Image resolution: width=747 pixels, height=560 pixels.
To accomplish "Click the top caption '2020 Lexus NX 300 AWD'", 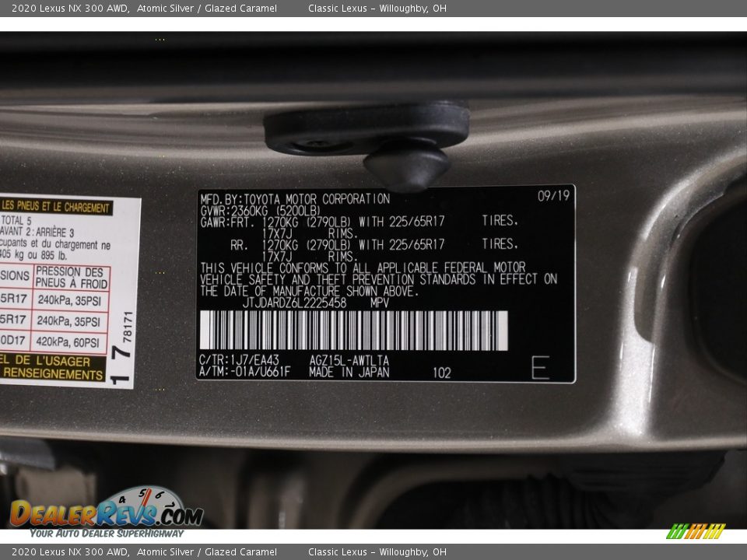I will [x=70, y=8].
